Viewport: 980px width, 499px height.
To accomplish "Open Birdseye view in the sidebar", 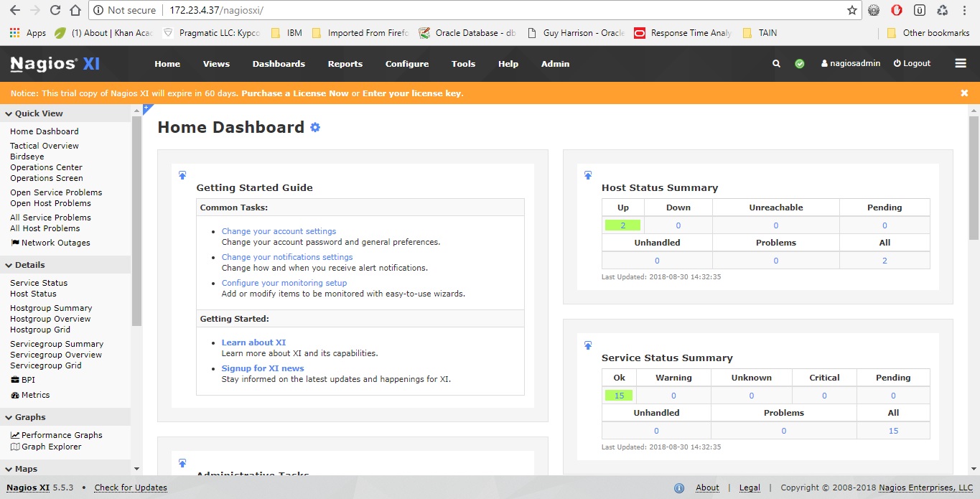I will coord(27,157).
